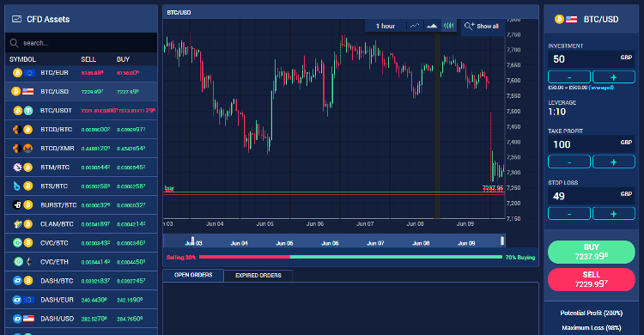Click the BTC/EUR coin pair icon
Image resolution: width=644 pixels, height=335 pixels.
(x=23, y=73)
